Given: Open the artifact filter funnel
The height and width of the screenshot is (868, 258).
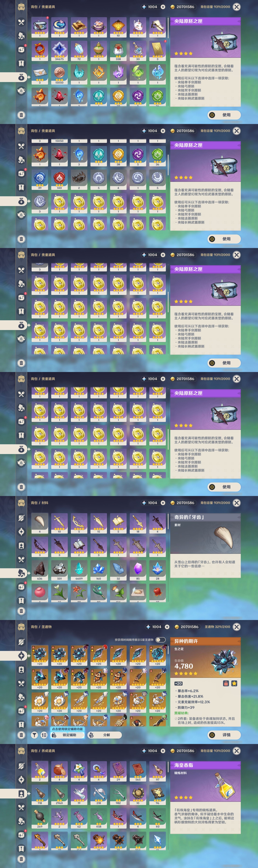Looking at the screenshot, I should point(34,735).
